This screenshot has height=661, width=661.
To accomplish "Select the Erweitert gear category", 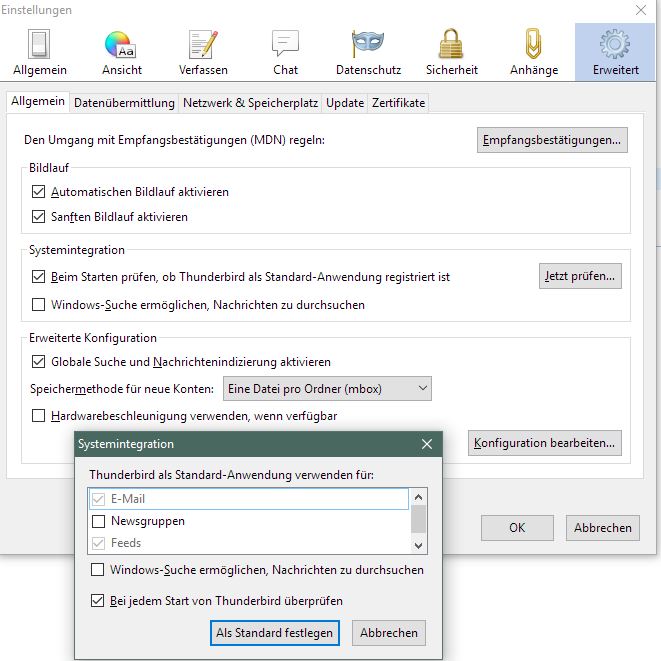I will point(615,52).
